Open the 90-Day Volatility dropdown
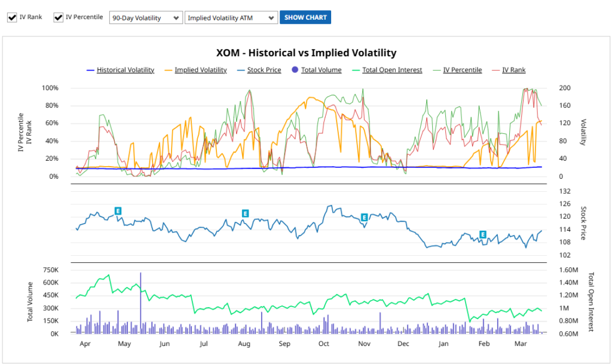612x364 pixels. coord(146,18)
